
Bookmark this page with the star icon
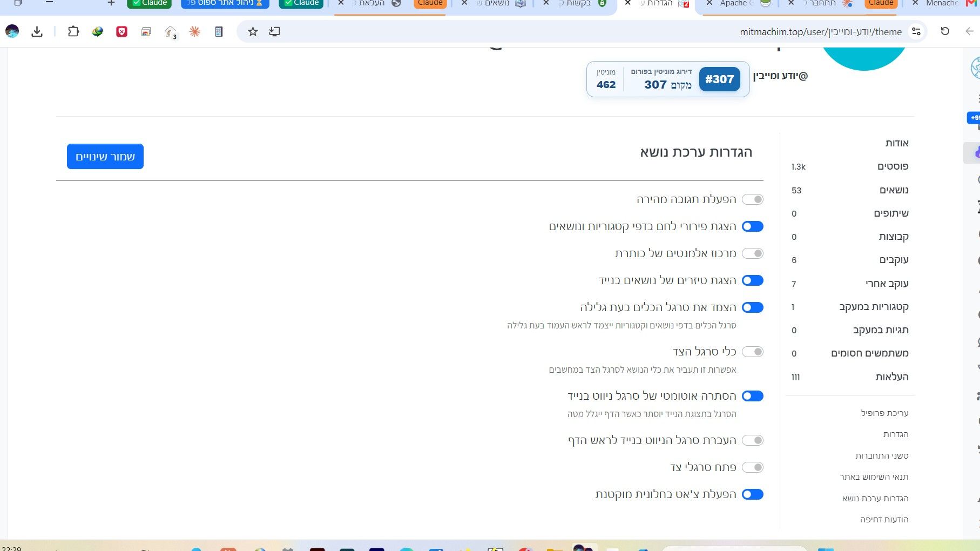pyautogui.click(x=253, y=32)
